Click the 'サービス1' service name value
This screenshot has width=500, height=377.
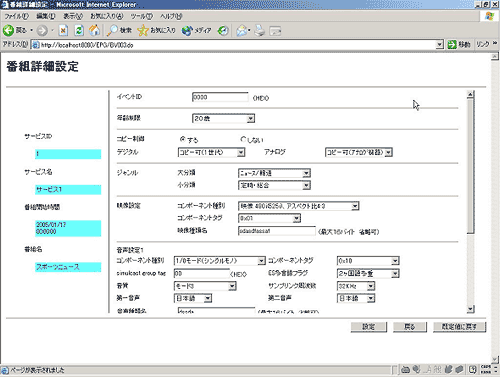tap(68, 189)
